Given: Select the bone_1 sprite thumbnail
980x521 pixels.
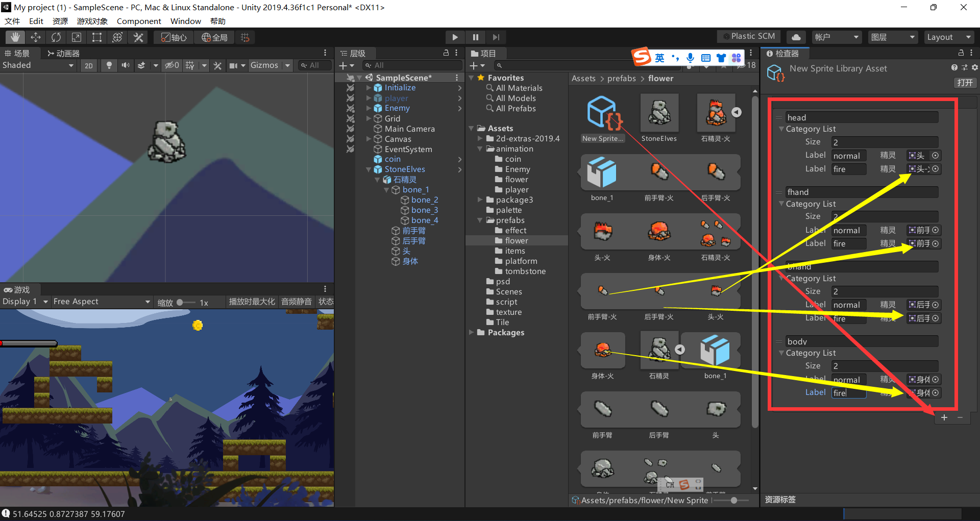Looking at the screenshot, I should coord(602,172).
